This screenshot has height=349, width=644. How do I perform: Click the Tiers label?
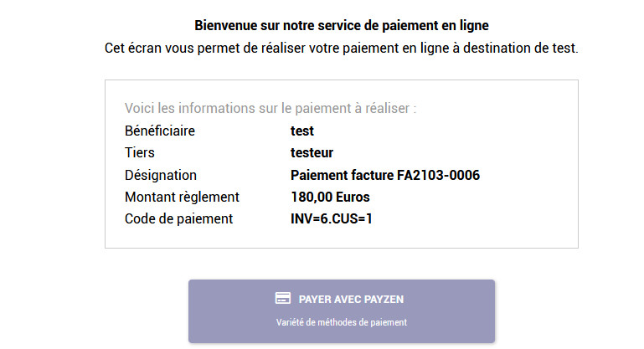pos(140,152)
